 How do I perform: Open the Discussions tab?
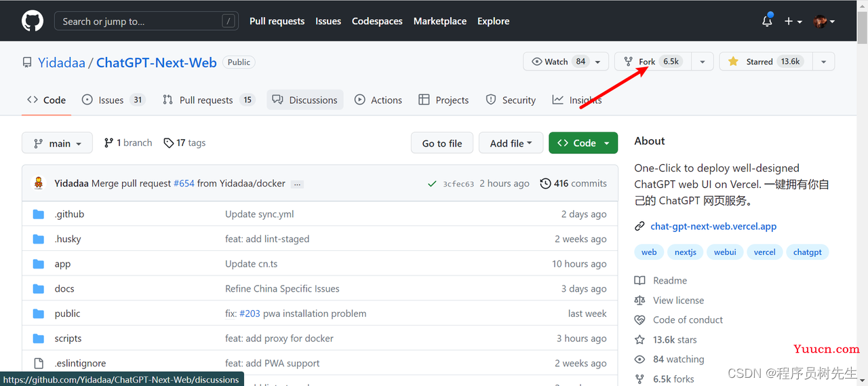point(305,100)
